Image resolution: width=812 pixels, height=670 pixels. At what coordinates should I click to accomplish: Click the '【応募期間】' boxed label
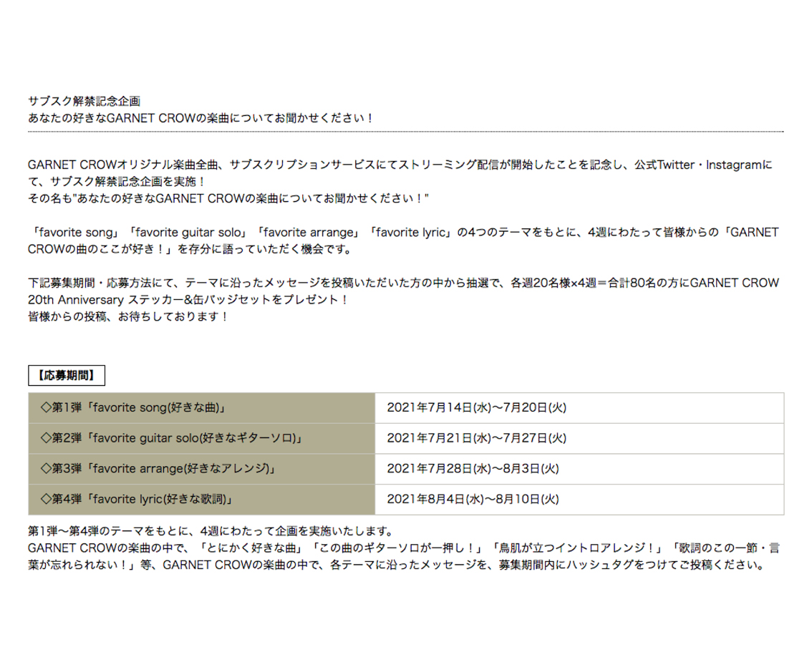pos(67,375)
